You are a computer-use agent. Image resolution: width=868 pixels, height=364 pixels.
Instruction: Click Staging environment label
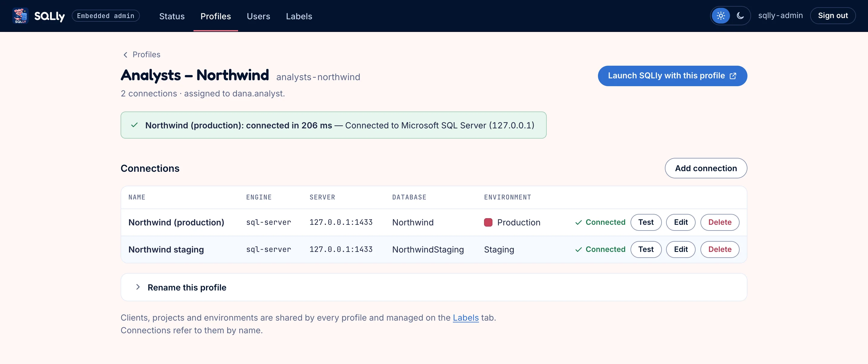pos(499,250)
